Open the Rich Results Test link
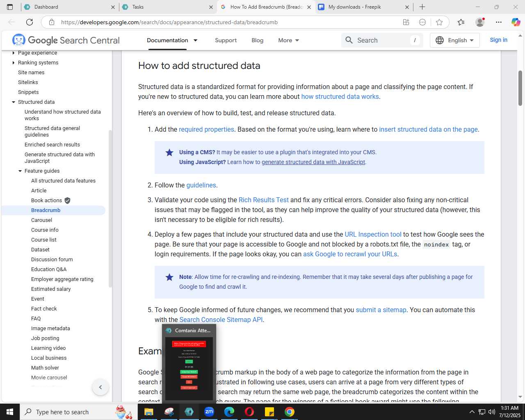525x420 pixels. pos(264,200)
